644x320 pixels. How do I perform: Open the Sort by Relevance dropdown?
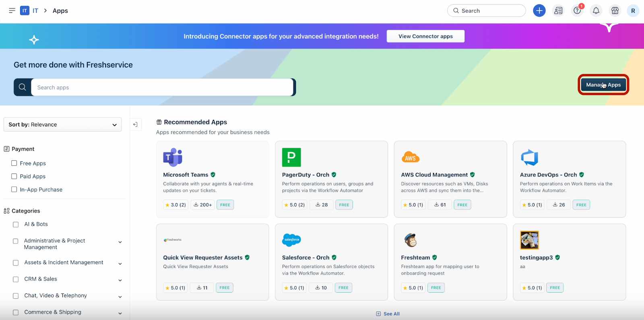tap(62, 124)
